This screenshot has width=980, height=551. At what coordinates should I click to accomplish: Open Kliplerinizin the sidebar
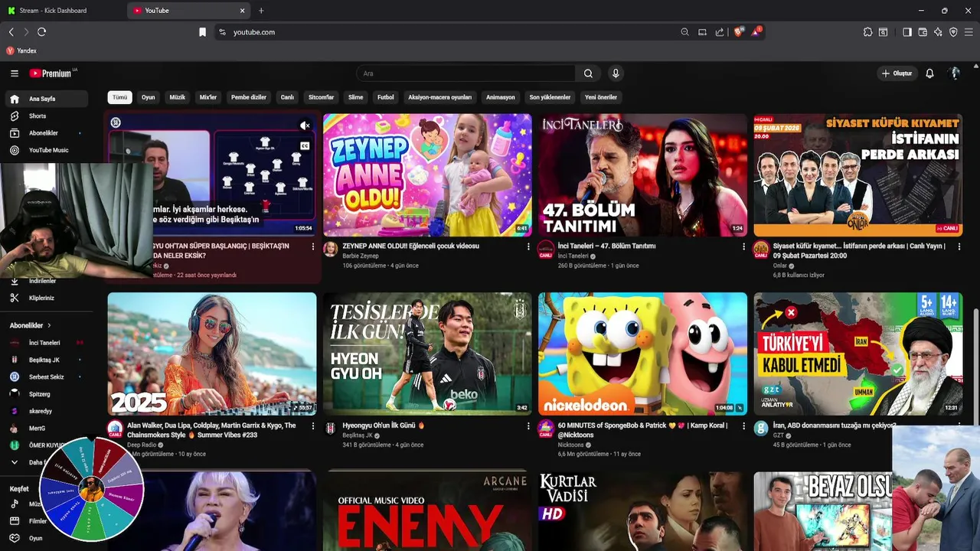(x=46, y=298)
